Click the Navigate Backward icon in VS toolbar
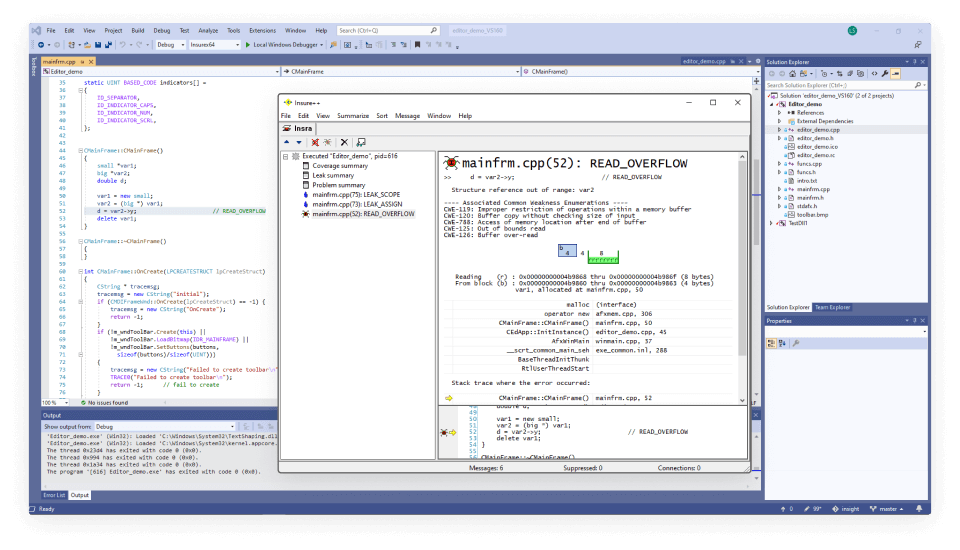The height and width of the screenshot is (550, 960). coord(41,45)
